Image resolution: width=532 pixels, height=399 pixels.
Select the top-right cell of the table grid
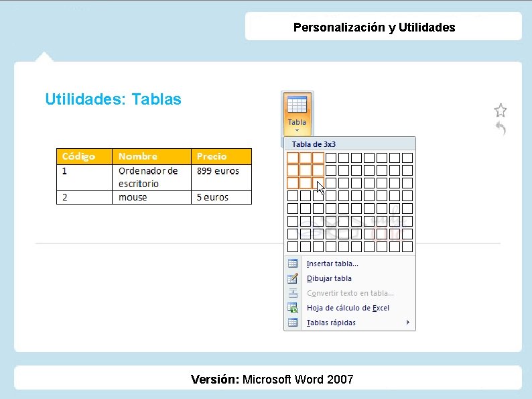coord(407,158)
